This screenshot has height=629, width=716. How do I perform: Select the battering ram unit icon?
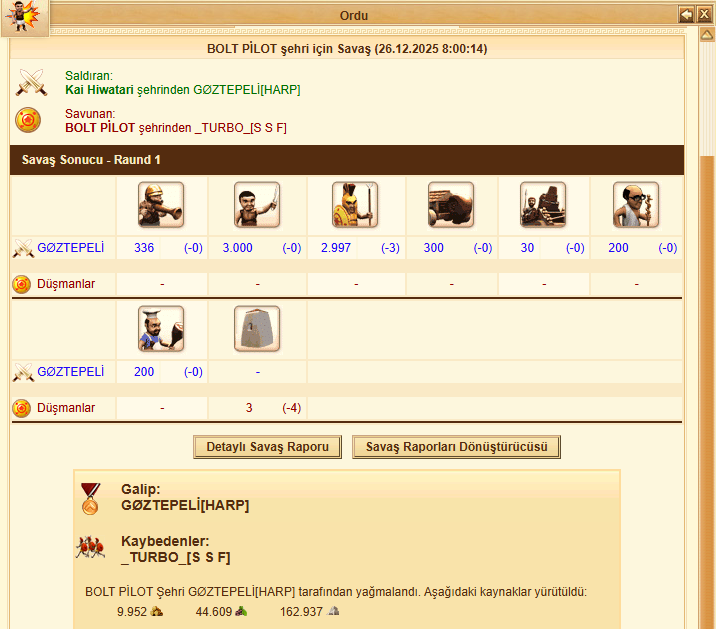(451, 205)
